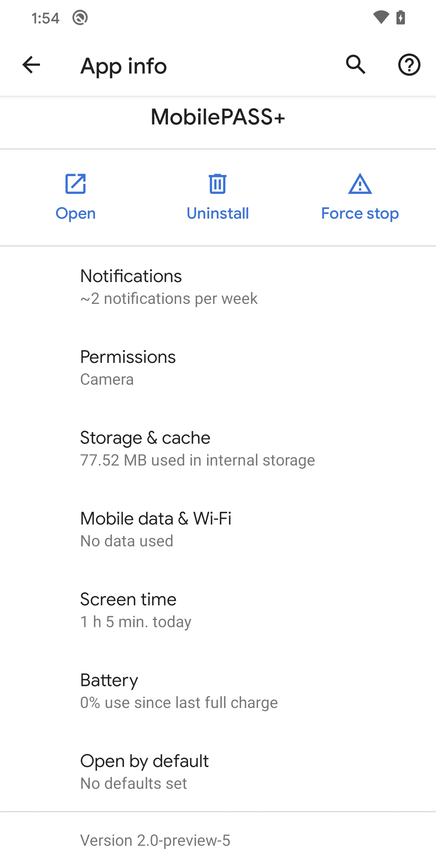Viewport: 436px width, 868px height.
Task: Tap the Uninstall trash can icon
Action: click(218, 184)
